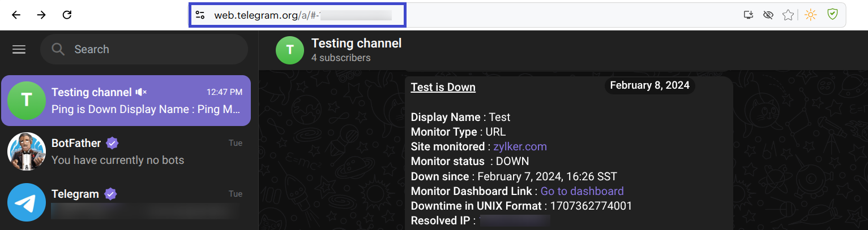Click the browser back arrow
Image resolution: width=868 pixels, height=230 pixels.
(x=16, y=15)
